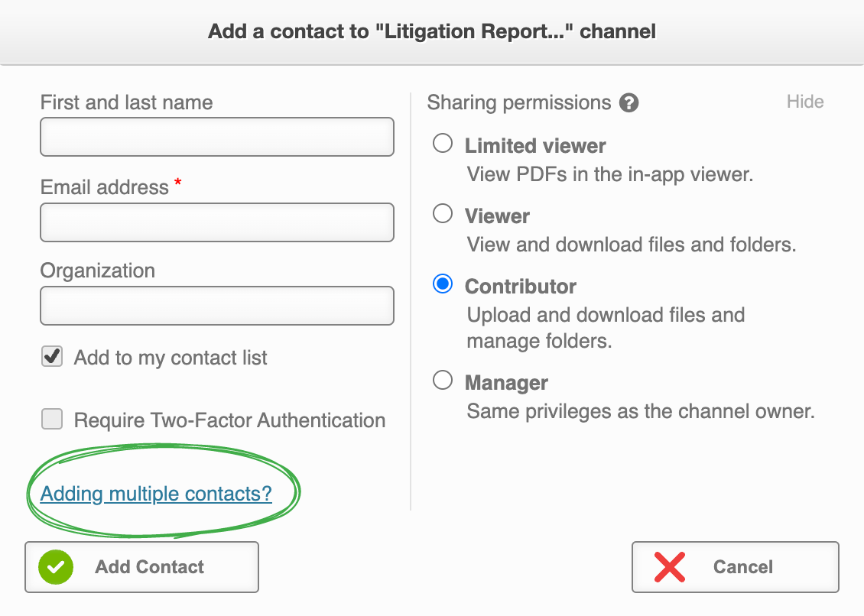
Task: Click the Email address field
Action: point(216,222)
